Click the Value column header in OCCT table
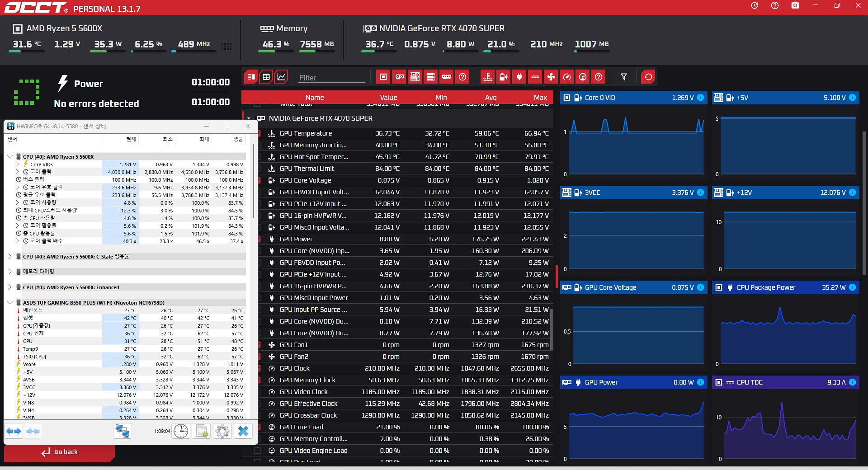 click(x=388, y=98)
